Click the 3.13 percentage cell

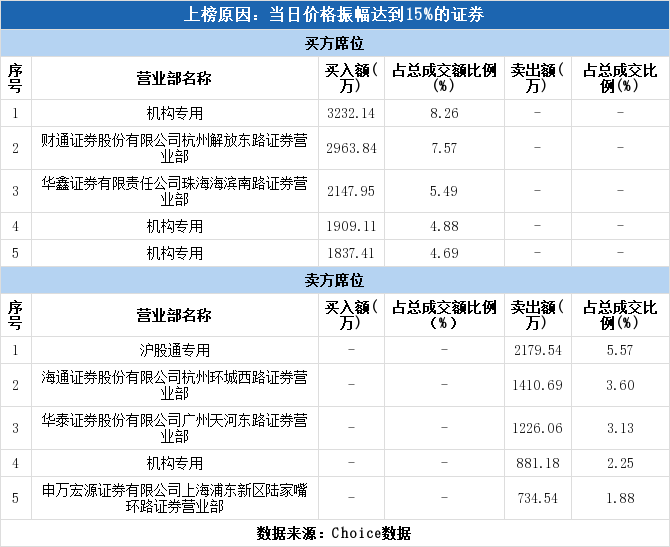coord(620,428)
